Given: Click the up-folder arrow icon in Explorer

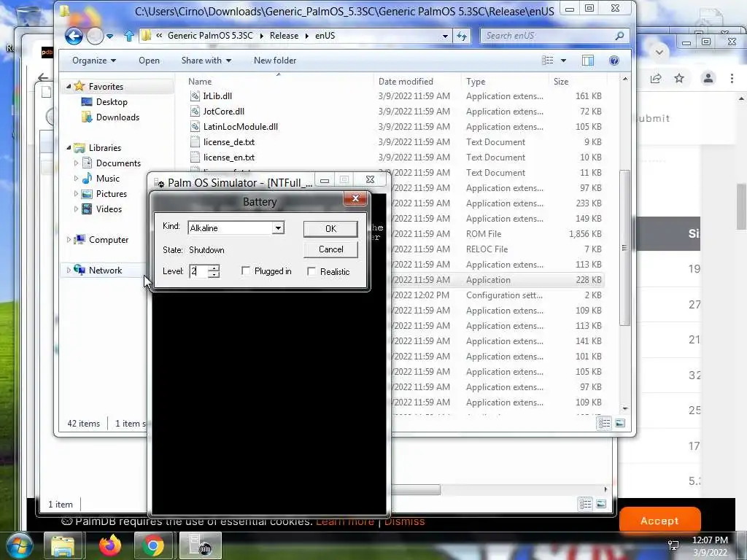Looking at the screenshot, I should 128,36.
